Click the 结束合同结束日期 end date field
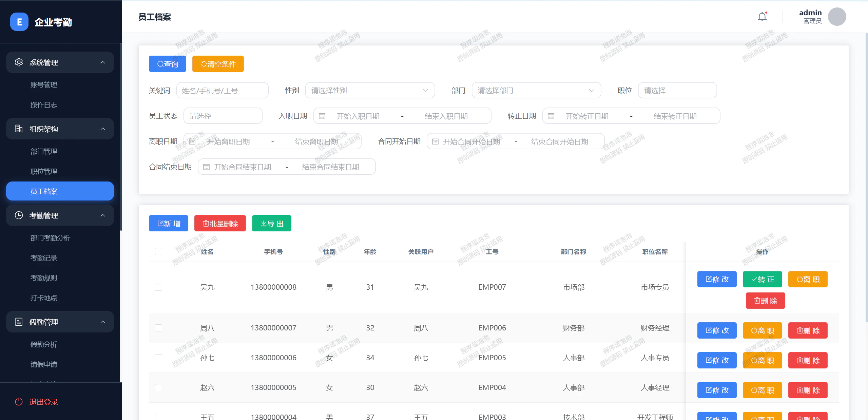Screen dimensions: 868x420 tap(331, 167)
